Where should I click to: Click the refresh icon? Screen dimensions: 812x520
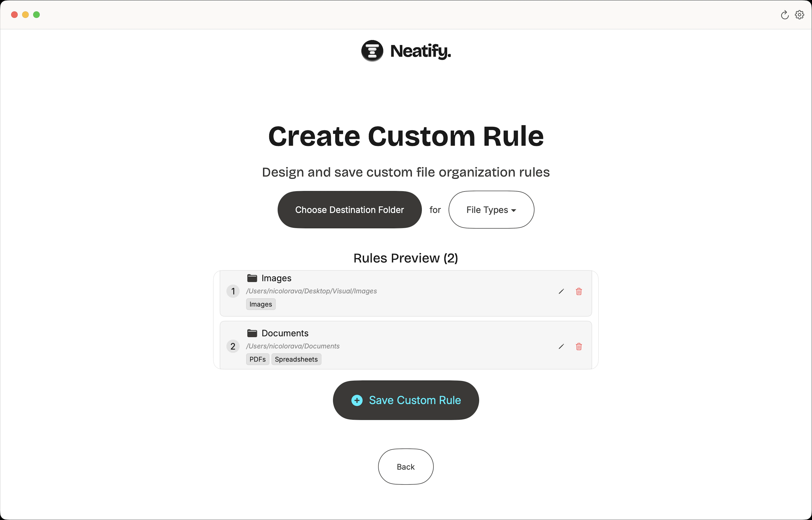coord(784,14)
